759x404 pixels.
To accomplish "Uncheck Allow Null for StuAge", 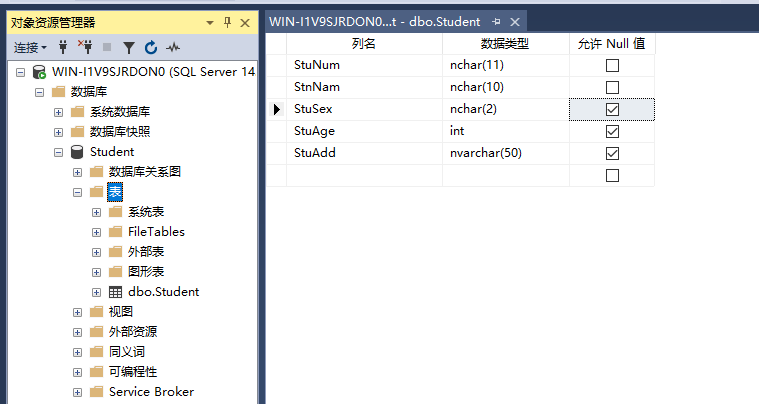I will tap(612, 132).
